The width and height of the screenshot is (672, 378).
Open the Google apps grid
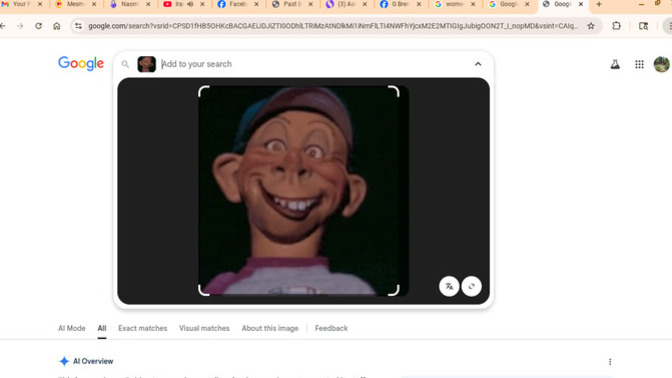pos(639,64)
